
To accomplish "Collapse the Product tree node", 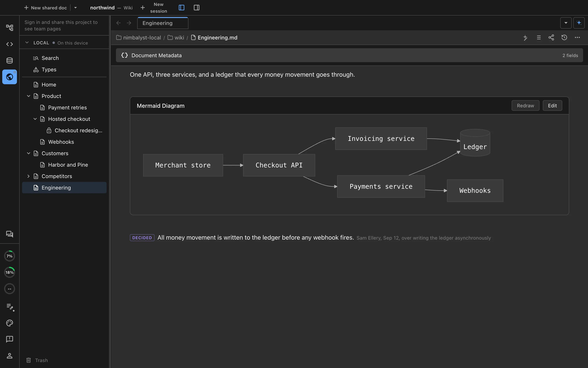I will 28,96.
